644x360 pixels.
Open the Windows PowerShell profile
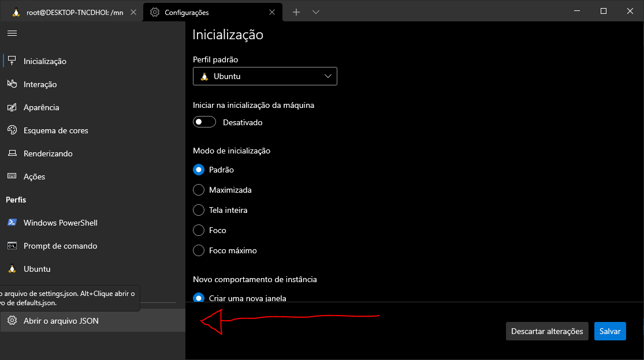[92, 223]
